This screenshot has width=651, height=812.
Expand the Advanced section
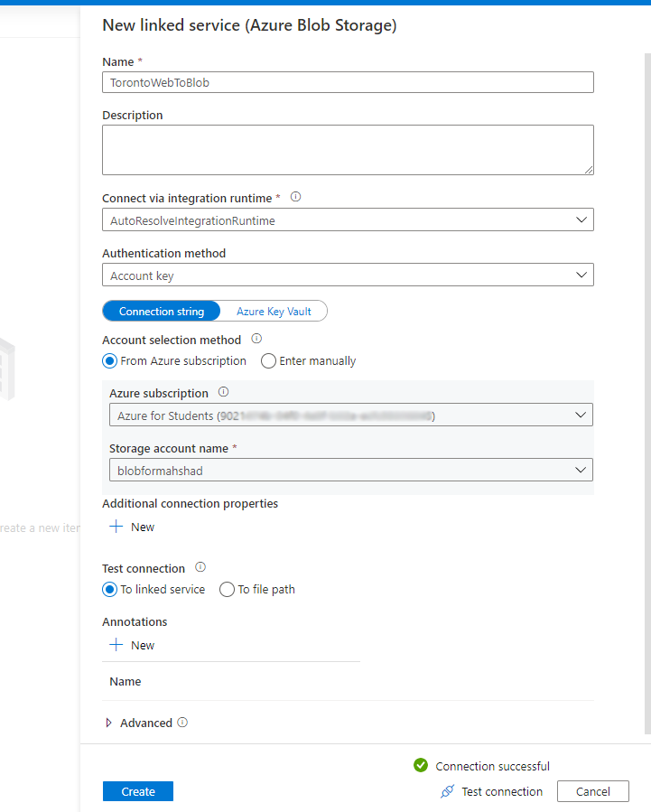click(x=110, y=723)
